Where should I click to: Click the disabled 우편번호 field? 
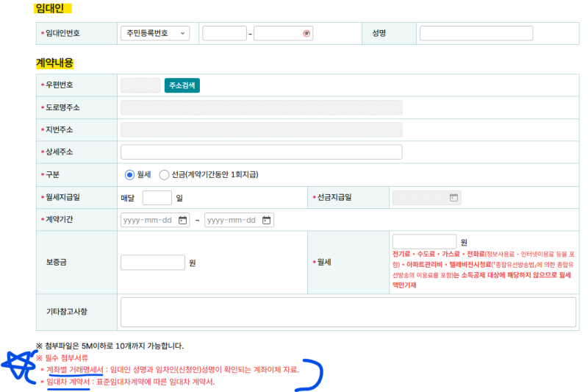(x=140, y=85)
